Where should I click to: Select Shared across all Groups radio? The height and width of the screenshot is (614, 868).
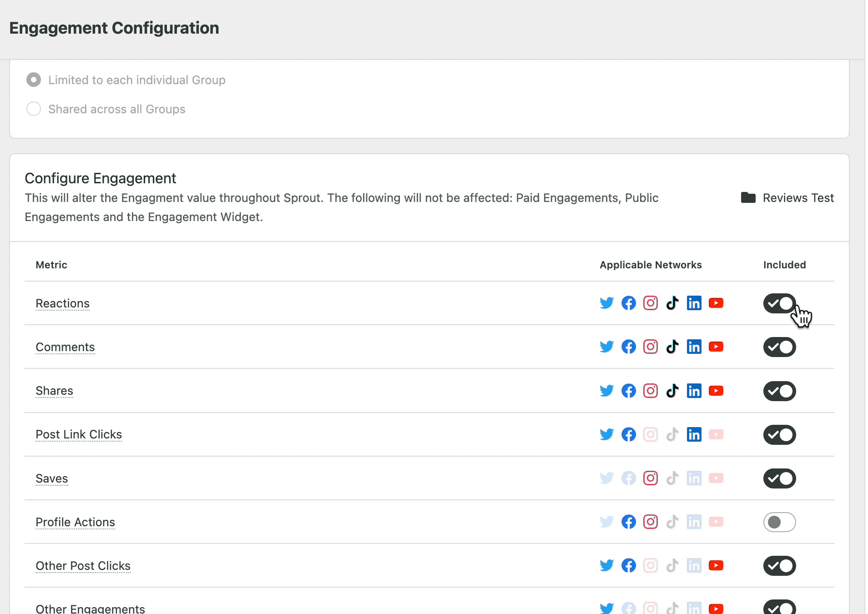34,109
